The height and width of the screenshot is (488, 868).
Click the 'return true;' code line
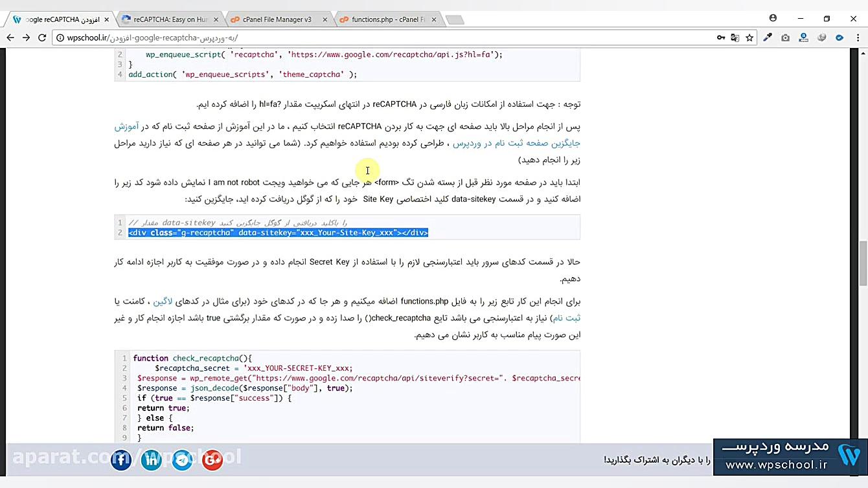tap(163, 408)
